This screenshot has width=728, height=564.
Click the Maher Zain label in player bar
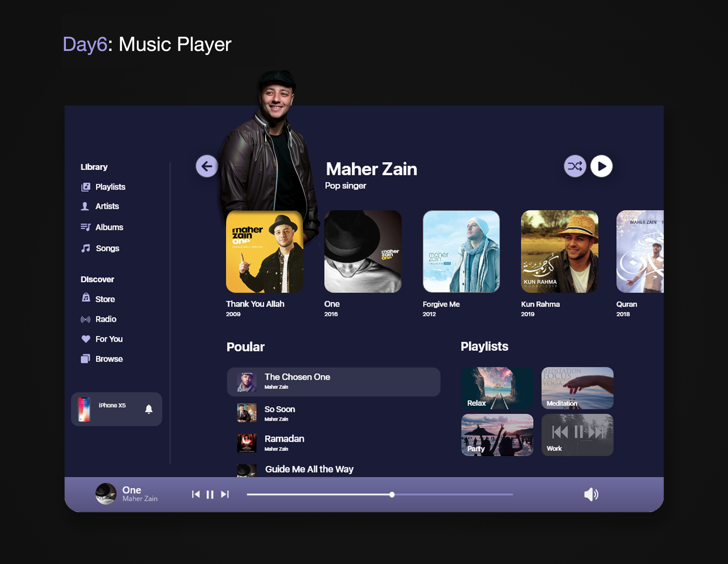click(x=140, y=499)
